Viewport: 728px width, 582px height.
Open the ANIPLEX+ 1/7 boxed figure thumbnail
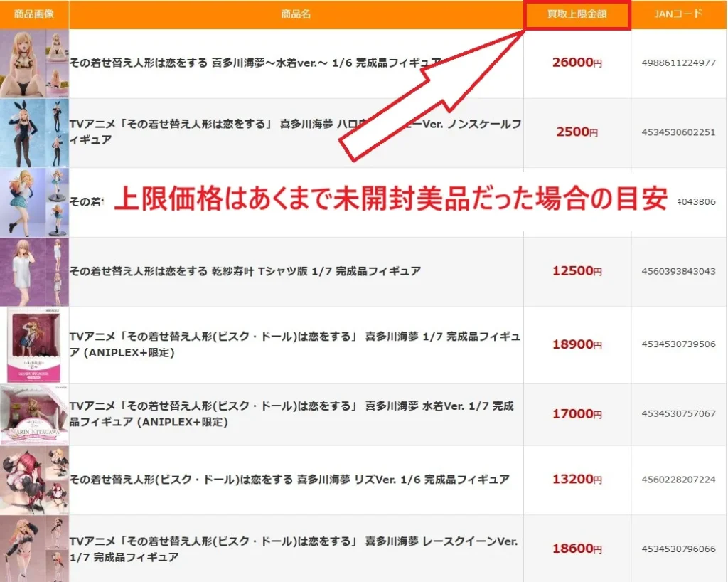point(34,344)
